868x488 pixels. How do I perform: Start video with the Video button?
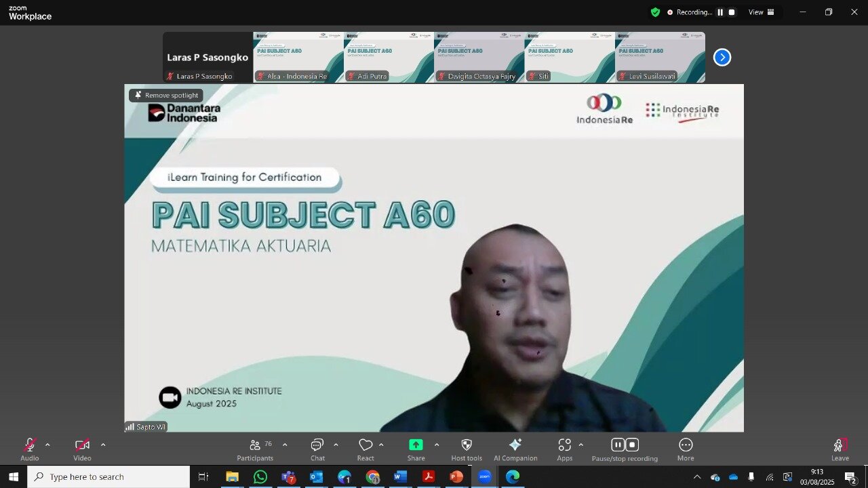82,449
